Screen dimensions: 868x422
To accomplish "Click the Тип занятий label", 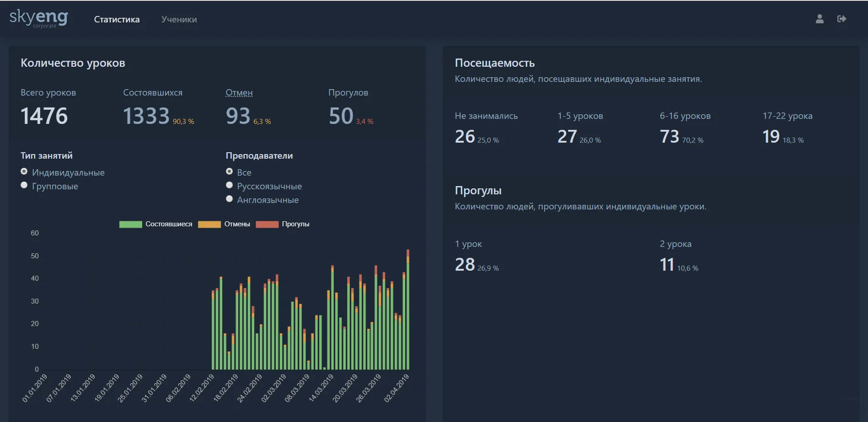I will coord(47,155).
